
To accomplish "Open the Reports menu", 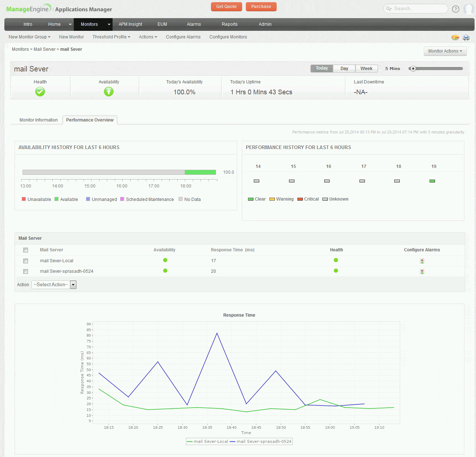I will [x=230, y=24].
